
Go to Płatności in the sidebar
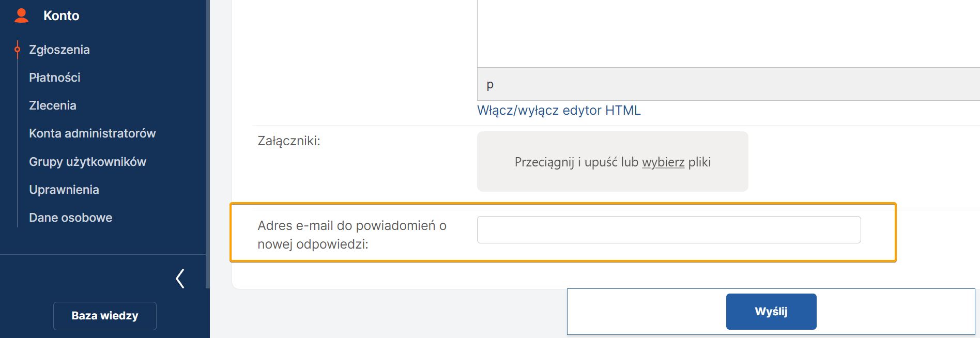click(x=55, y=78)
